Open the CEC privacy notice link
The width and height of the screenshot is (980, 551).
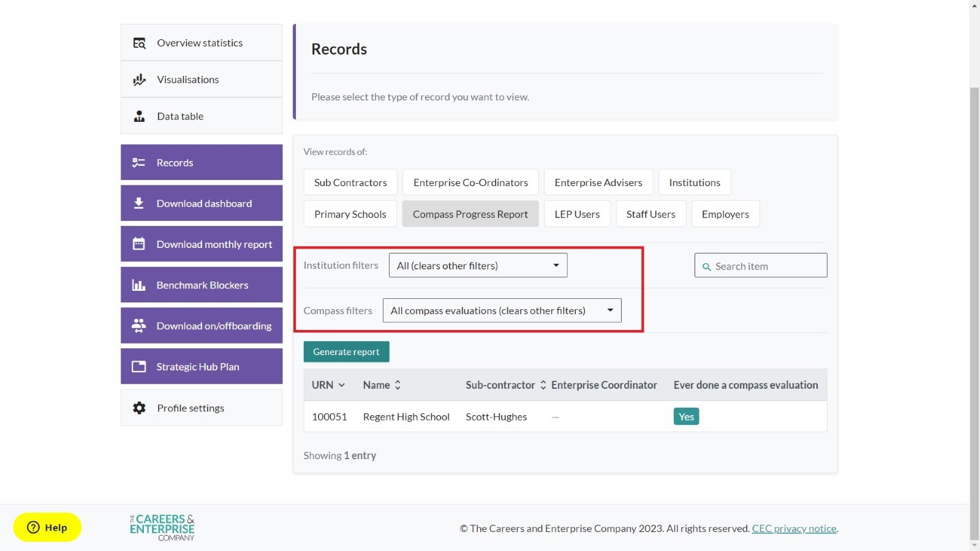tap(794, 528)
